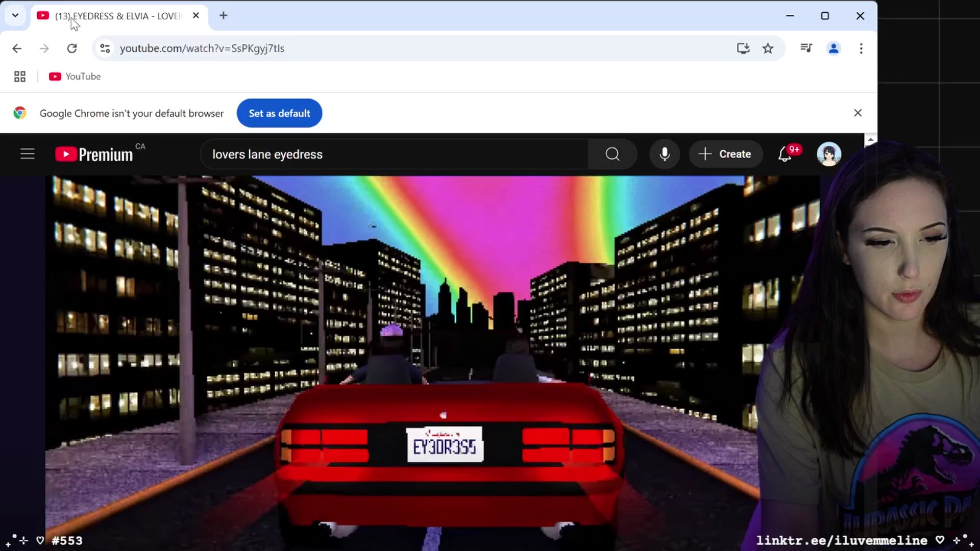The image size is (980, 551).
Task: Open YouTube account avatar menu
Action: coord(829,154)
